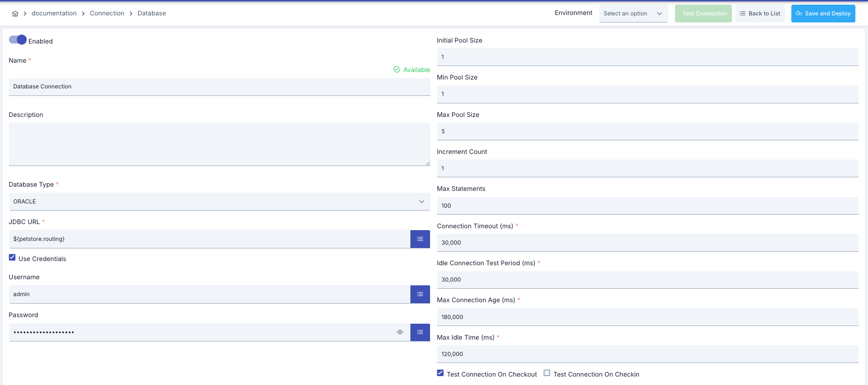The width and height of the screenshot is (868, 385).
Task: Open variable list for Password field
Action: point(420,332)
